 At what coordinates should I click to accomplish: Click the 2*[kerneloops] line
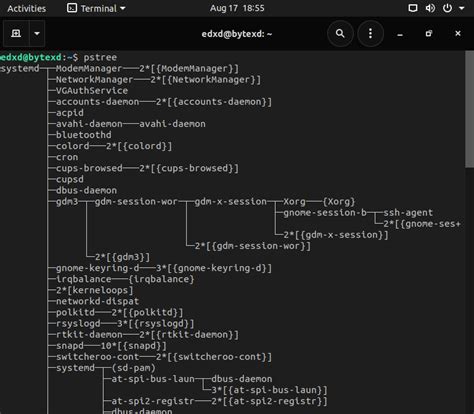95,290
